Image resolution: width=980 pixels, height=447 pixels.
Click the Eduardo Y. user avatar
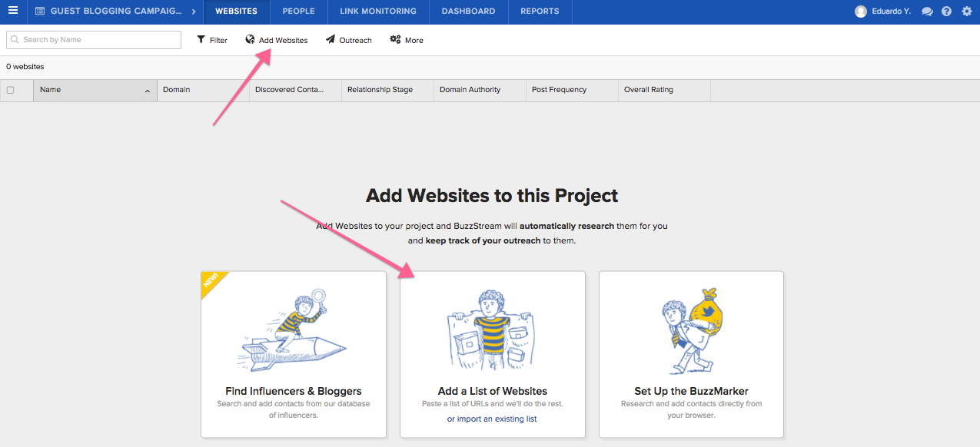[860, 12]
